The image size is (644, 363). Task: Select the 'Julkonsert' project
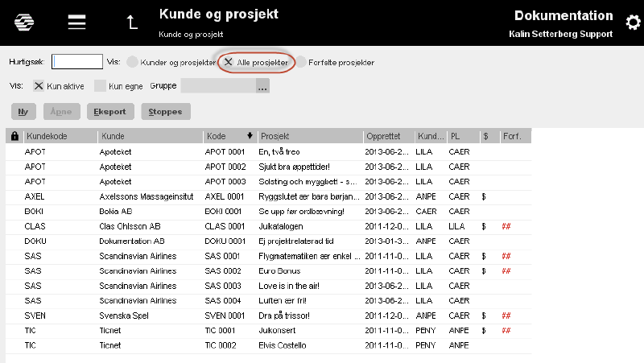[x=277, y=331]
